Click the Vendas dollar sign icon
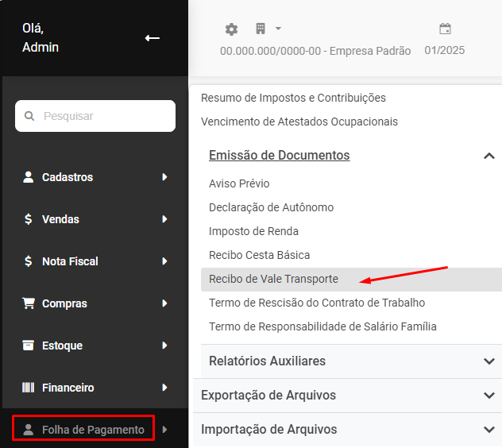Screen dimensions: 502x448 [x=29, y=219]
